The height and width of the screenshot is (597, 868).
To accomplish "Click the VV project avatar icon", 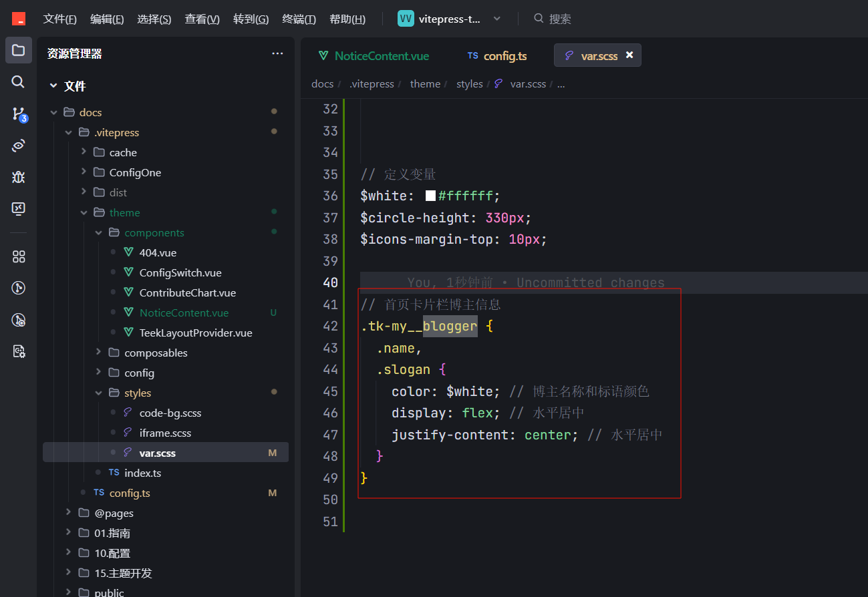I will click(406, 19).
